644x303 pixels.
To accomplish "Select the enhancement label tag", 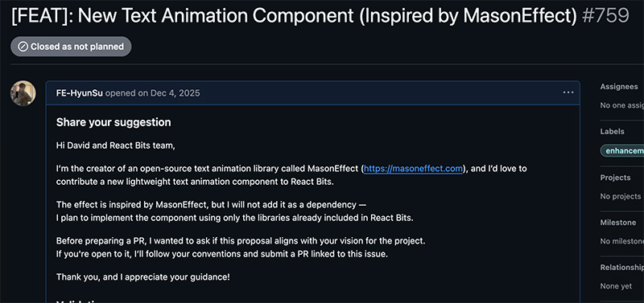I will [622, 150].
